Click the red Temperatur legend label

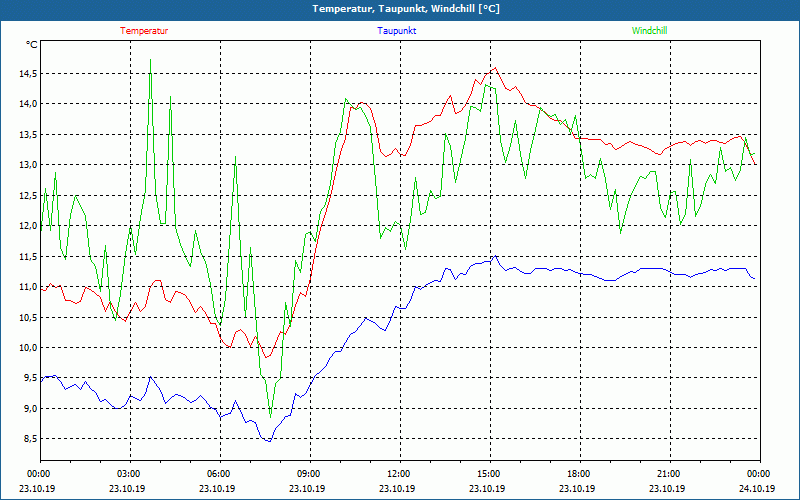click(144, 31)
